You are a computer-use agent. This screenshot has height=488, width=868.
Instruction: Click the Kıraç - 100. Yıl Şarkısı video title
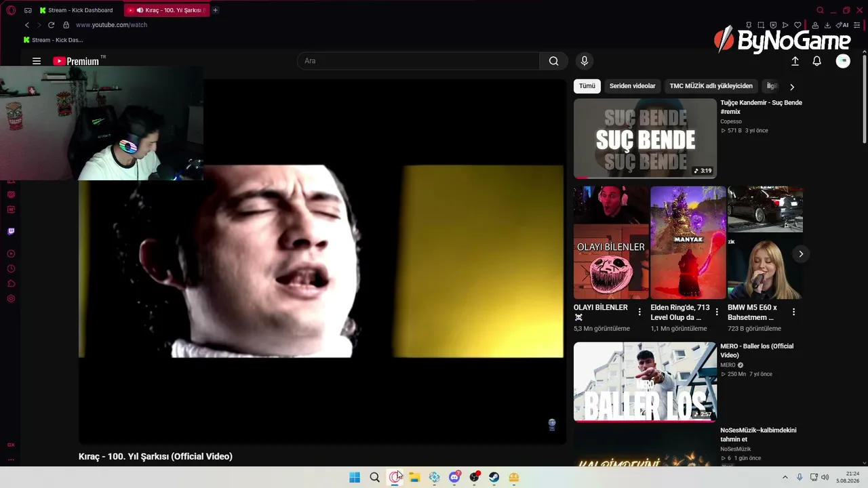(x=155, y=457)
